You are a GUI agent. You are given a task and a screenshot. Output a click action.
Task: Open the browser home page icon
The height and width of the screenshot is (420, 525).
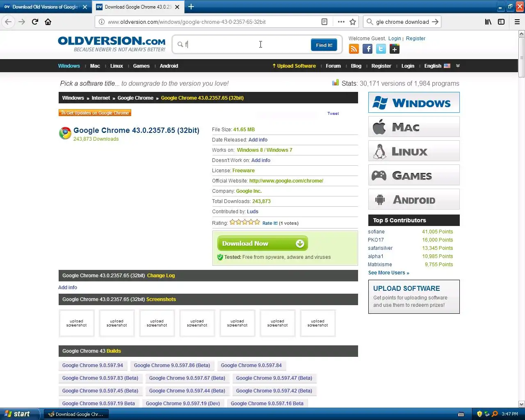click(x=48, y=22)
